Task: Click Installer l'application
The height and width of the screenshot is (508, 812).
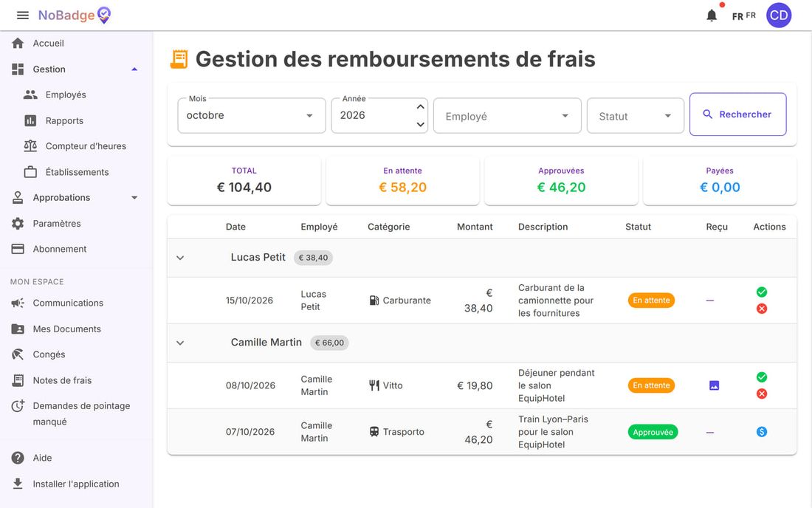Action: pyautogui.click(x=76, y=484)
